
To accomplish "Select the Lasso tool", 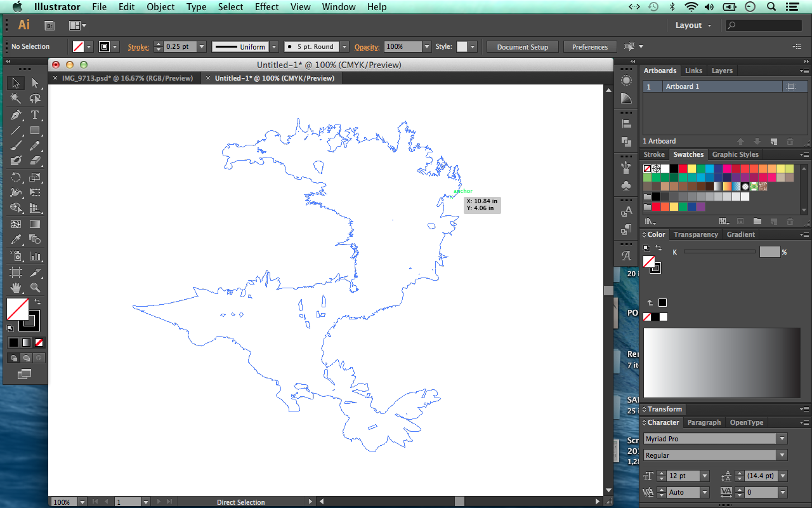I will [x=35, y=99].
